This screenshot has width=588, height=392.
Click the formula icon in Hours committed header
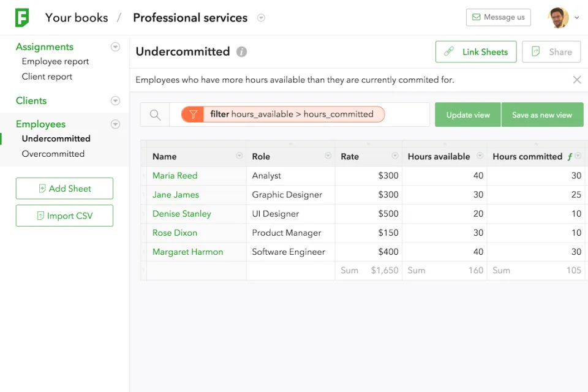pyautogui.click(x=570, y=157)
